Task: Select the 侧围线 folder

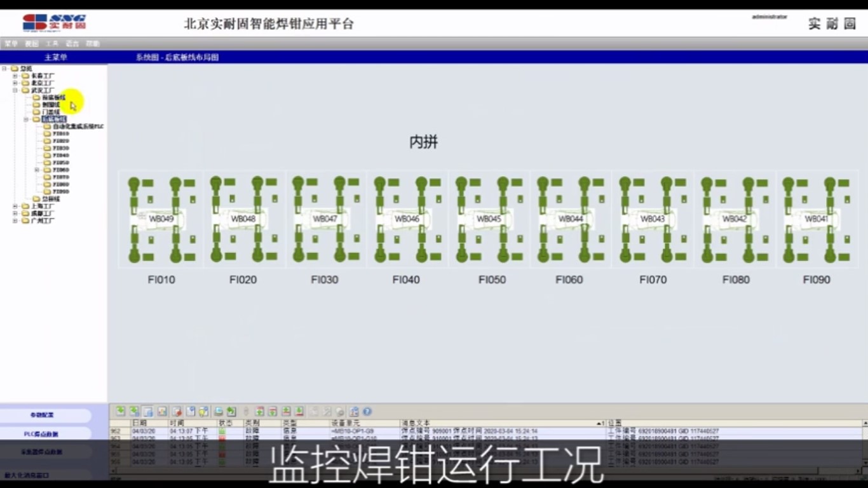Action: 51,105
